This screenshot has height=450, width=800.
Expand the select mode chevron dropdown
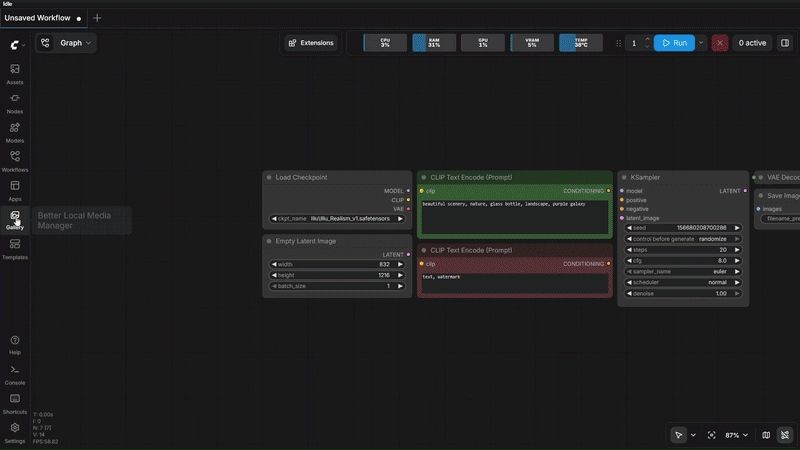(x=693, y=435)
